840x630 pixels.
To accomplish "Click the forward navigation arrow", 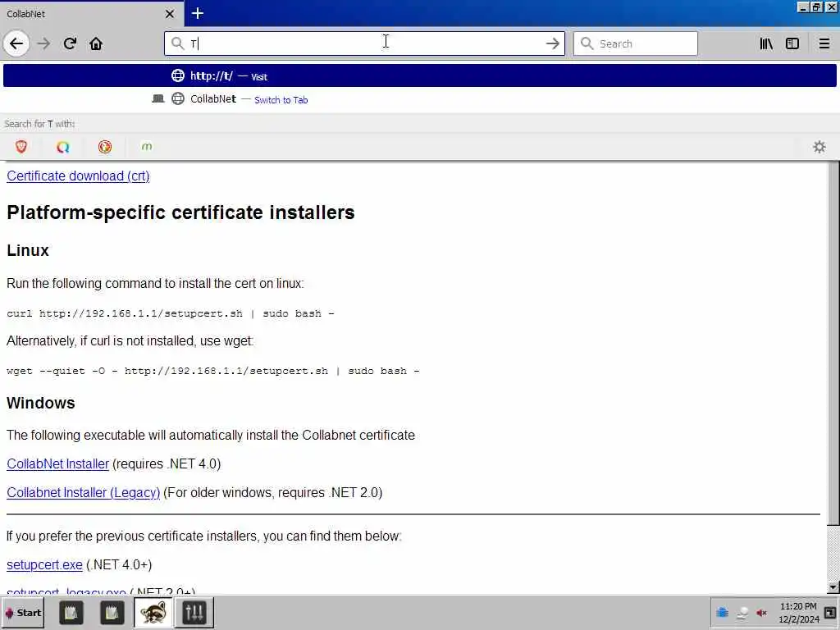I will click(43, 43).
